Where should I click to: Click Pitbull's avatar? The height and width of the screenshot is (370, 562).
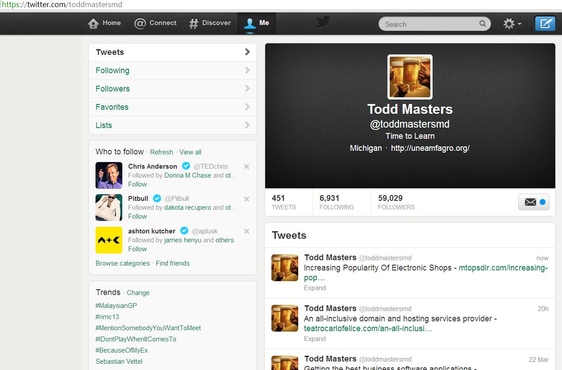click(109, 208)
